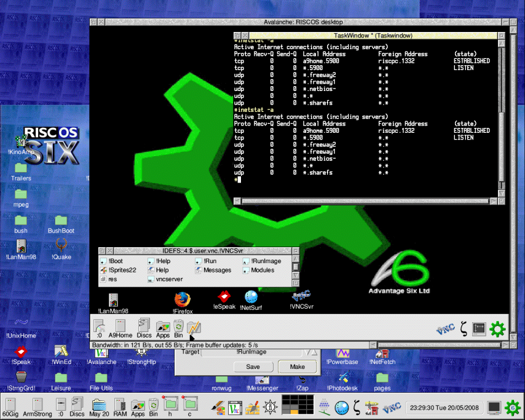Open the green Task Manager cog on the outer bar

[512, 408]
